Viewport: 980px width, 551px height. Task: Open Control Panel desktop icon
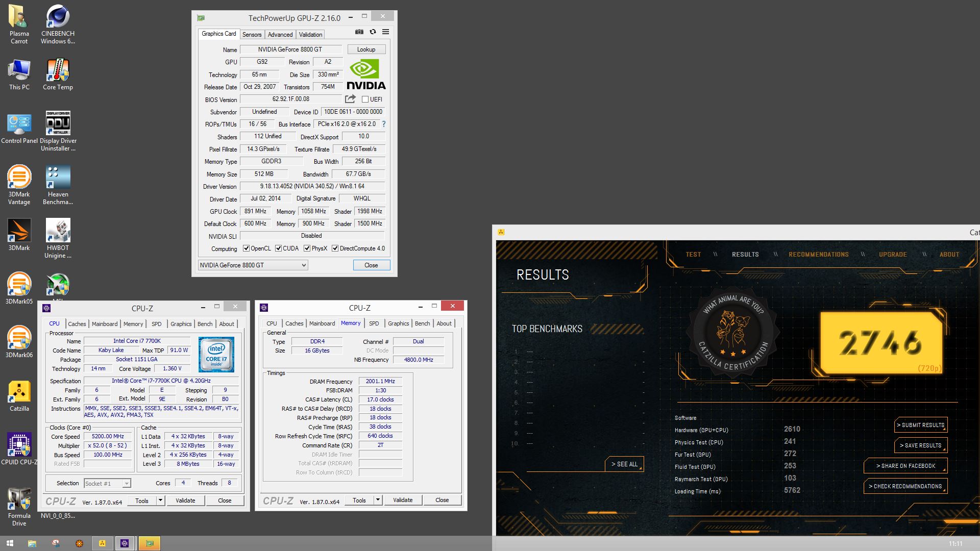point(19,129)
